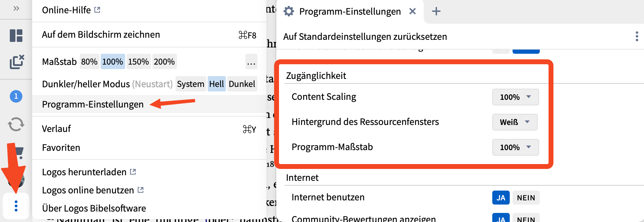Set Internet benutzen to NEIN
The image size is (644, 222).
click(x=526, y=198)
